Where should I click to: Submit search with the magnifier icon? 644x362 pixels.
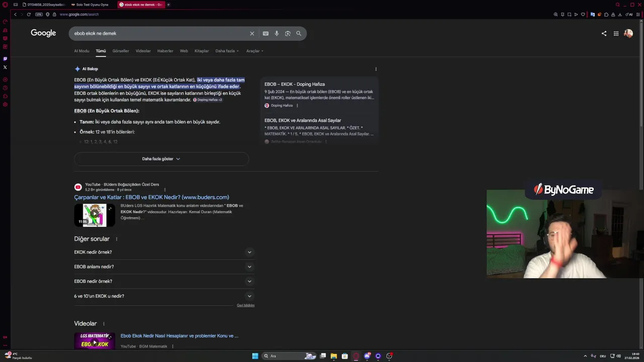coord(299,34)
